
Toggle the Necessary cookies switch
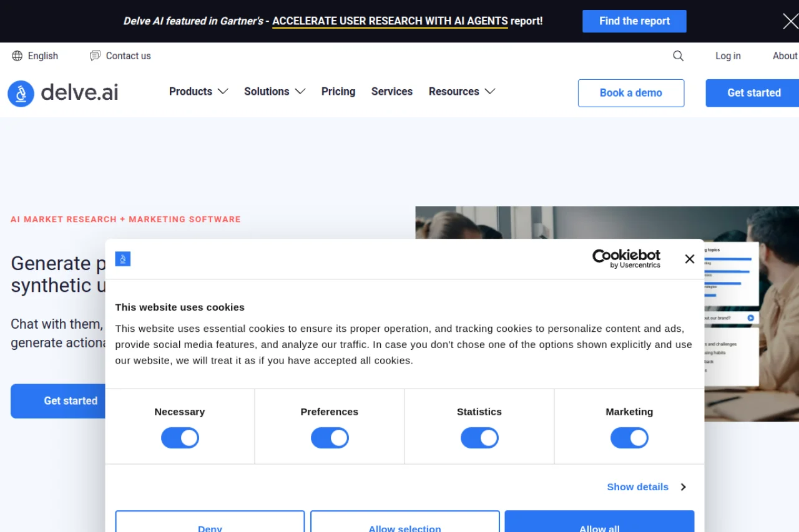[x=180, y=438]
